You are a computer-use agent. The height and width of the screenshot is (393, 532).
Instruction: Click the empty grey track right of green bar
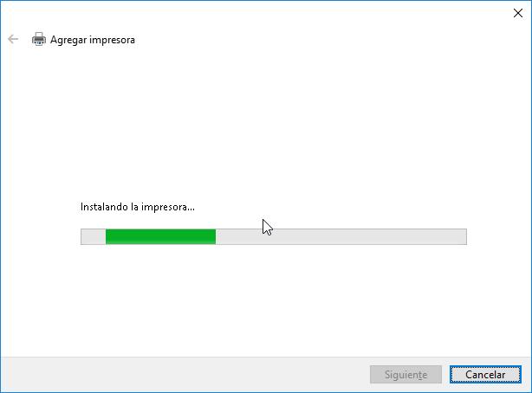tap(341, 236)
